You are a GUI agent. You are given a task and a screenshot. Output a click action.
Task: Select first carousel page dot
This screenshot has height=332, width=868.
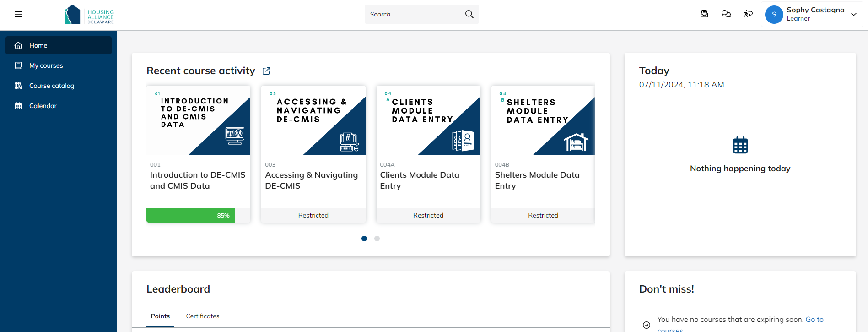pyautogui.click(x=364, y=239)
